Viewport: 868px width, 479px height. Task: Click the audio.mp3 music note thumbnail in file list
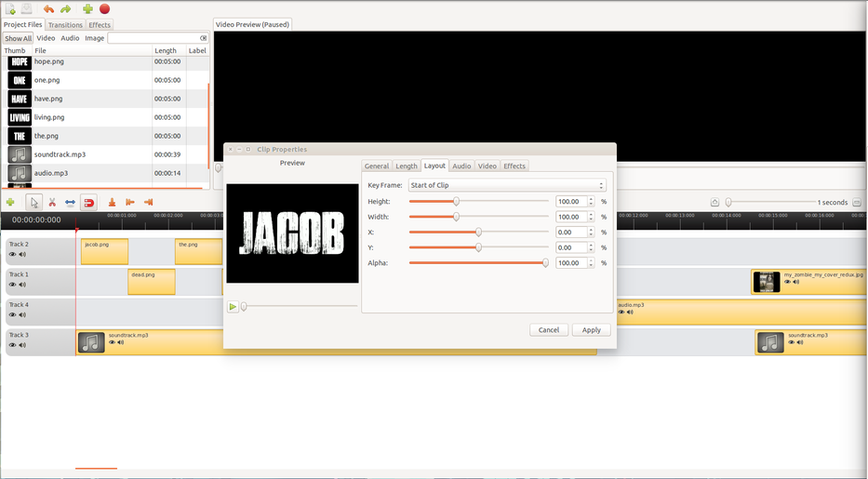(20, 173)
